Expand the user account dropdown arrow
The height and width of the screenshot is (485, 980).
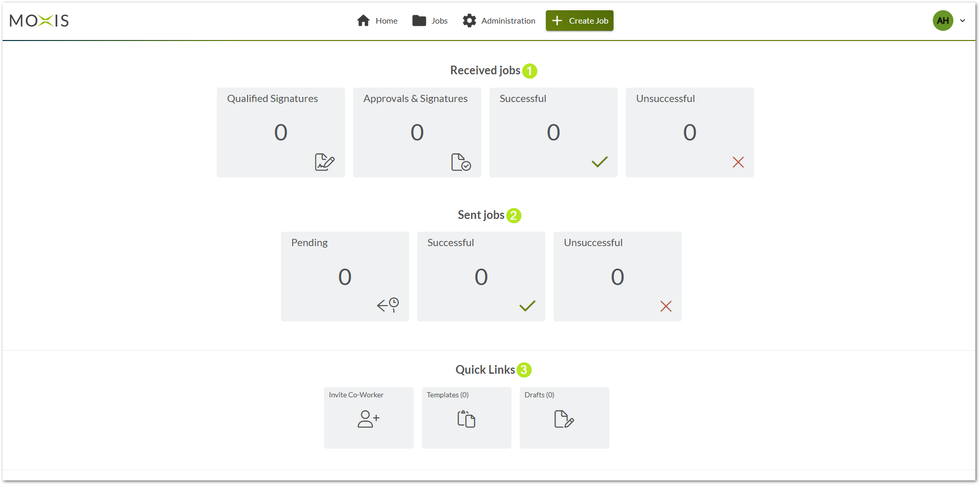pyautogui.click(x=963, y=21)
